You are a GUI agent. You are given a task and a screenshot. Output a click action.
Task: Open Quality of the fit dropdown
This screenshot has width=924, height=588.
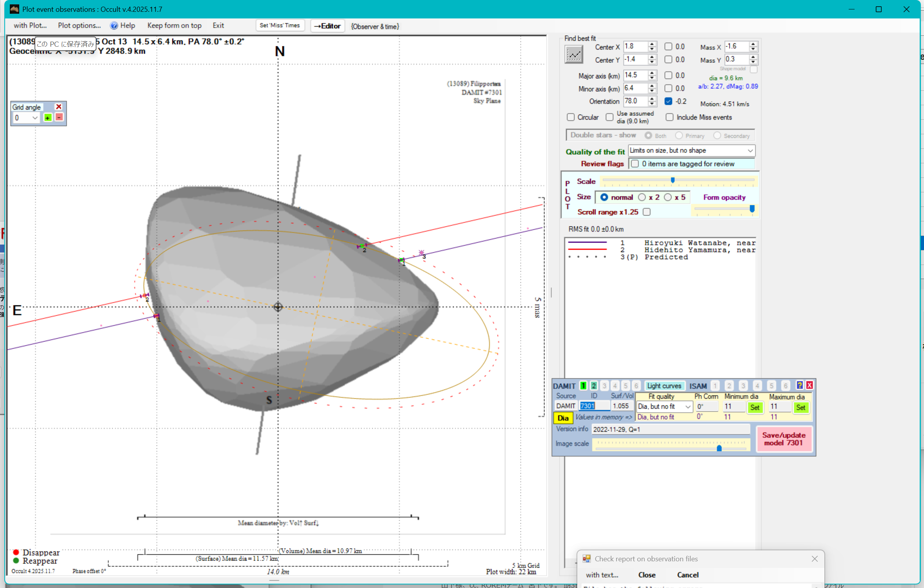(749, 150)
